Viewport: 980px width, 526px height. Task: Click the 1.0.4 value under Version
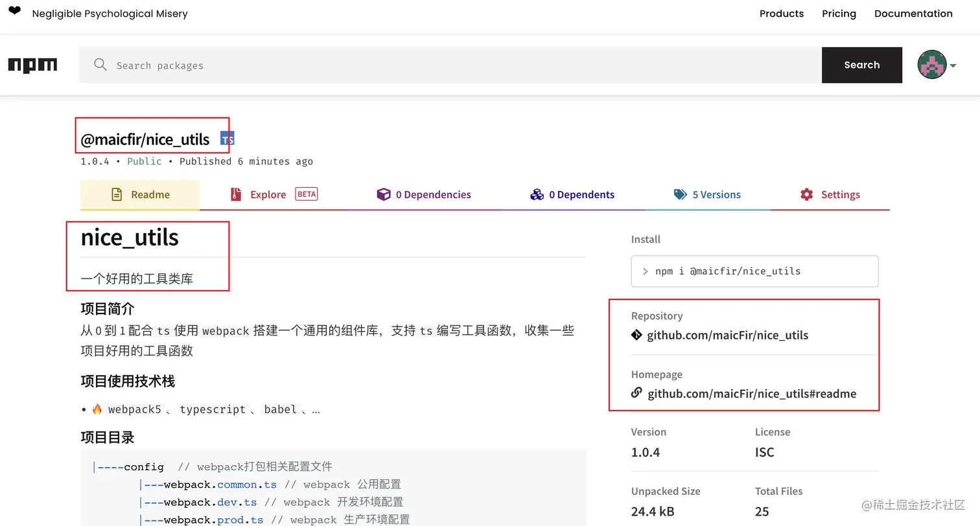point(646,452)
